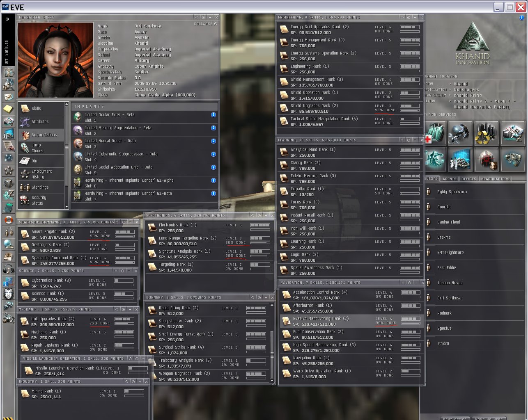Select Attributes in the character sheet list

click(41, 121)
